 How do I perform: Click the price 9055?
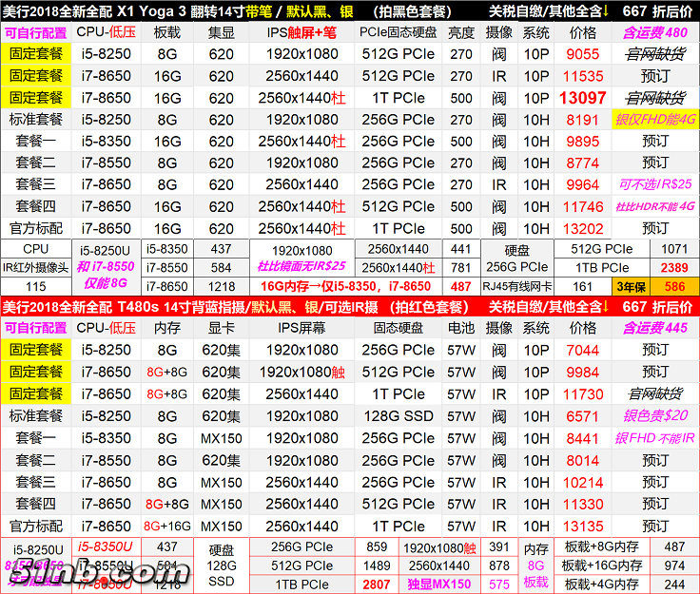pyautogui.click(x=583, y=54)
